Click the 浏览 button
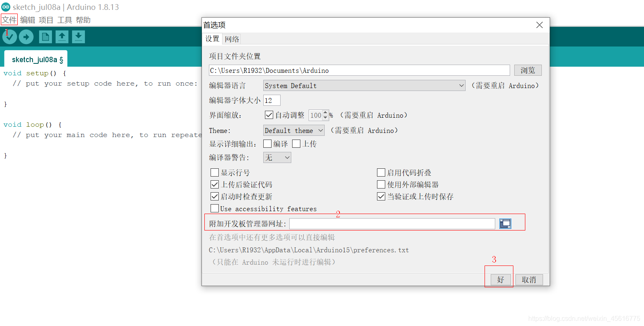The height and width of the screenshot is (326, 644). [x=528, y=70]
